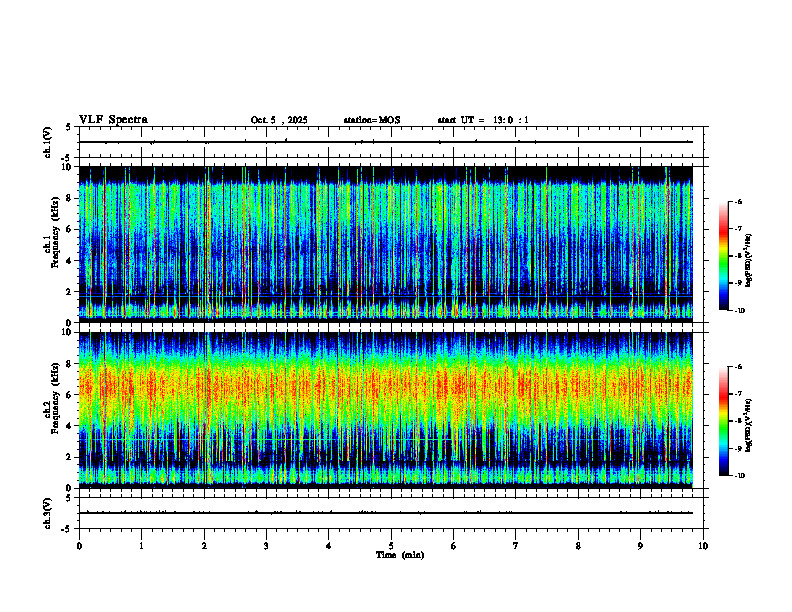This screenshot has width=792, height=612.
Task: Click the time axis tick label "4"
Action: tap(329, 546)
